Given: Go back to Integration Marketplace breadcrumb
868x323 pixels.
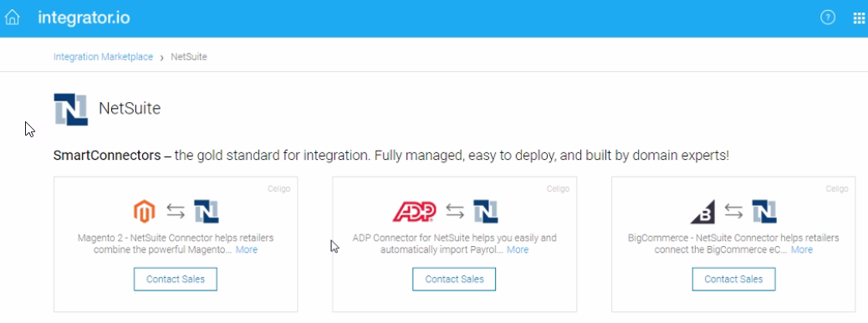Looking at the screenshot, I should (x=103, y=57).
